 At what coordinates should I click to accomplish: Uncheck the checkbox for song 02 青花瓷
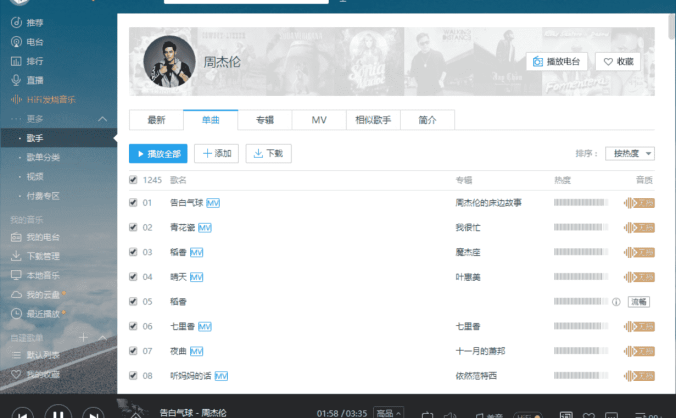133,227
